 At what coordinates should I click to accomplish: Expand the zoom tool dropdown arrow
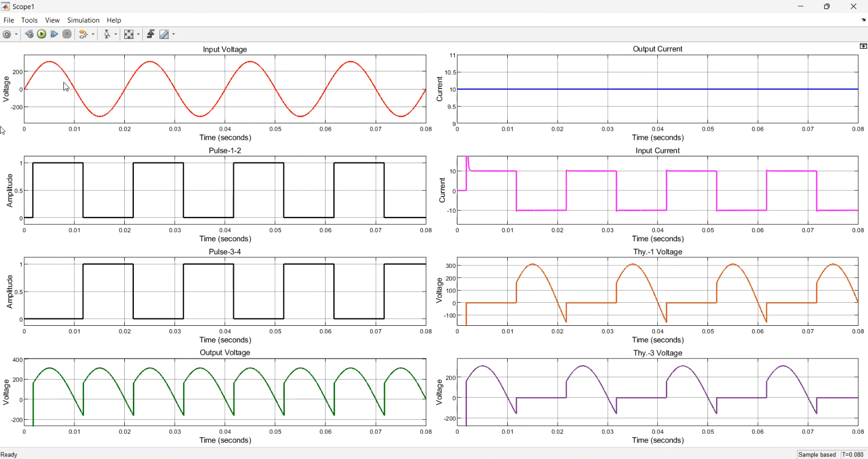(116, 34)
